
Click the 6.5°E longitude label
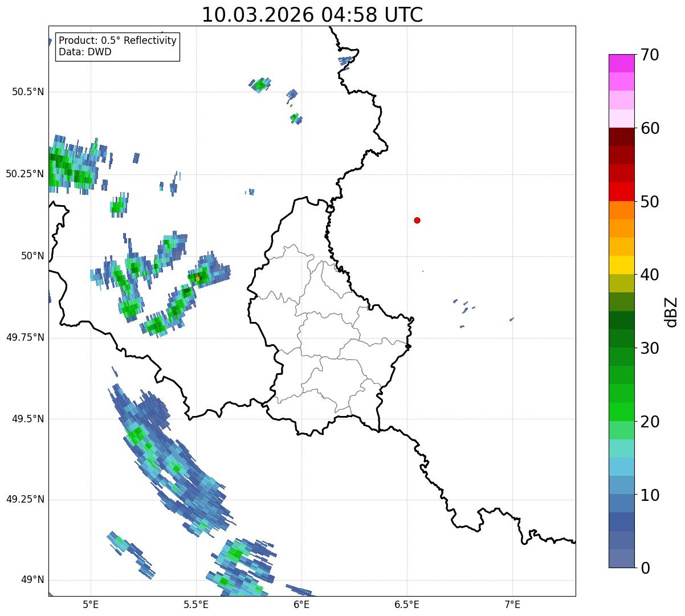click(407, 604)
